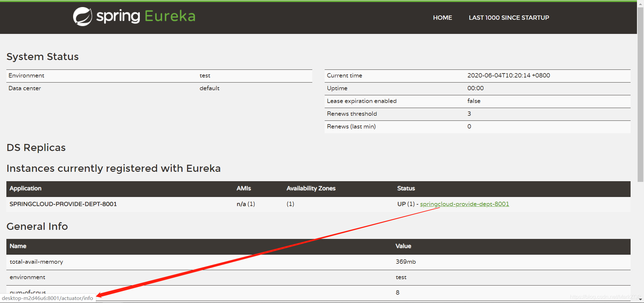The width and height of the screenshot is (644, 303).
Task: Click the 'General Info' heading
Action: (37, 226)
